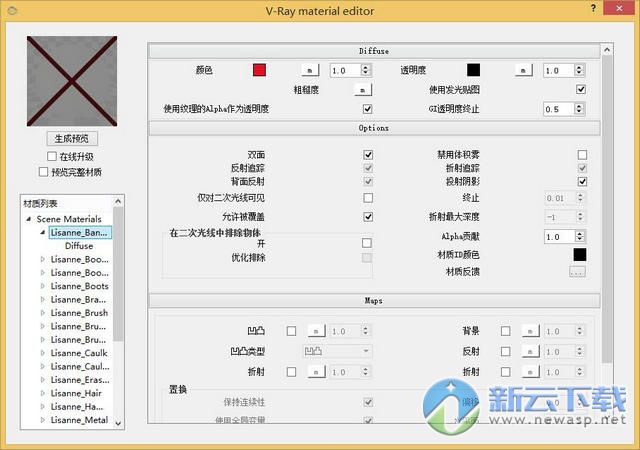640x450 pixels.
Task: Select Lisanne_Bra... in material list
Action: [x=78, y=300]
